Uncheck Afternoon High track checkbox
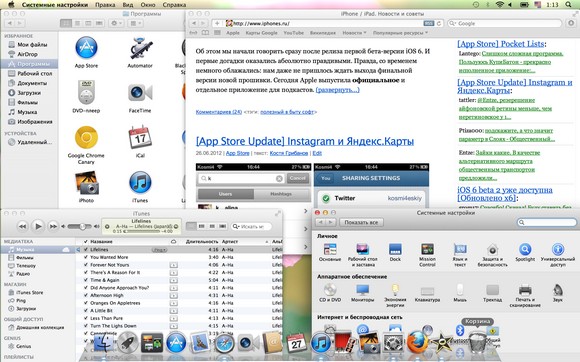Image resolution: width=580 pixels, height=362 pixels. (86, 295)
